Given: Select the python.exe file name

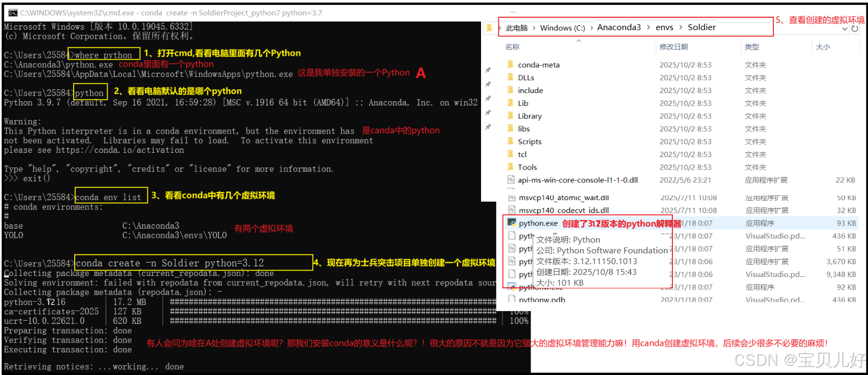Looking at the screenshot, I should coord(538,223).
